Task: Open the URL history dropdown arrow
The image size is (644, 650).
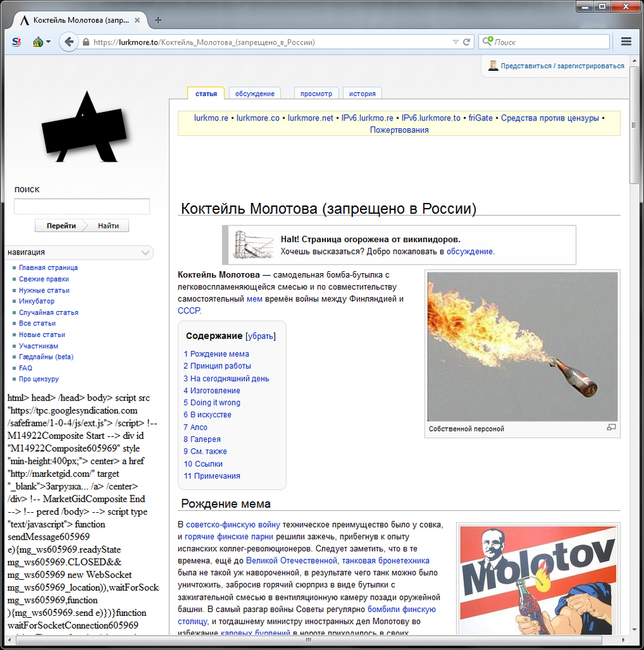Action: pos(455,42)
